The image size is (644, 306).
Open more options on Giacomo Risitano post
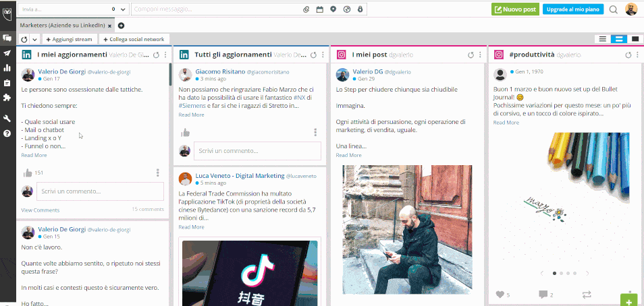click(315, 132)
